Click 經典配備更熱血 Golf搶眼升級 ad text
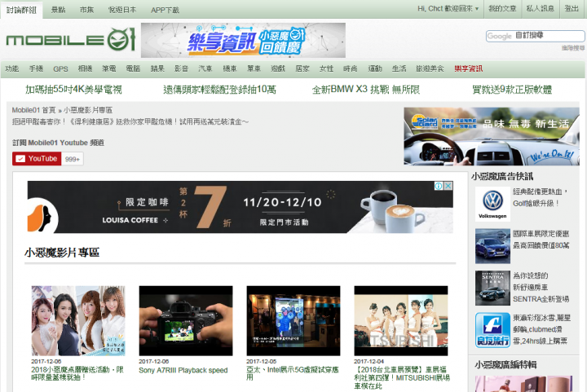587x392 pixels. [541, 197]
